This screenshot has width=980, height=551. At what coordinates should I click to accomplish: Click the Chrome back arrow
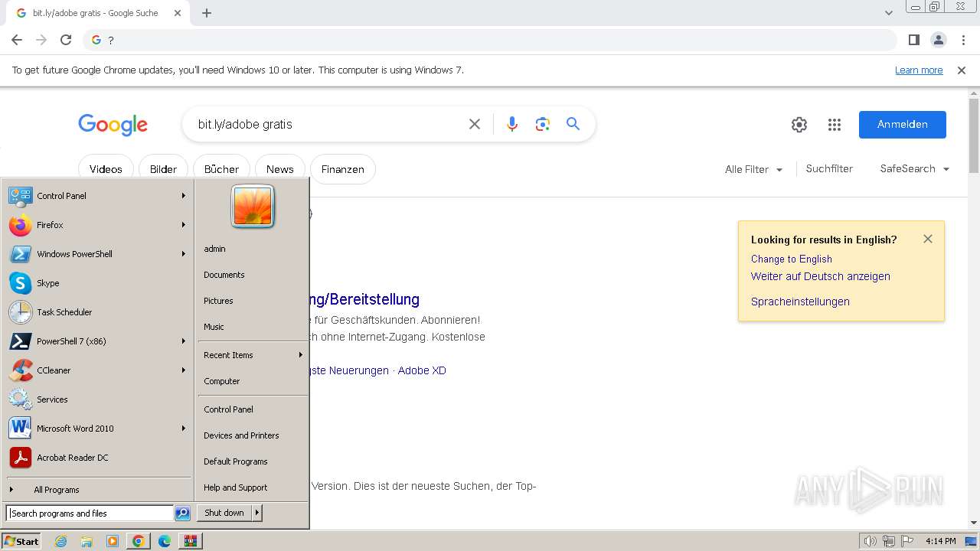pyautogui.click(x=17, y=40)
